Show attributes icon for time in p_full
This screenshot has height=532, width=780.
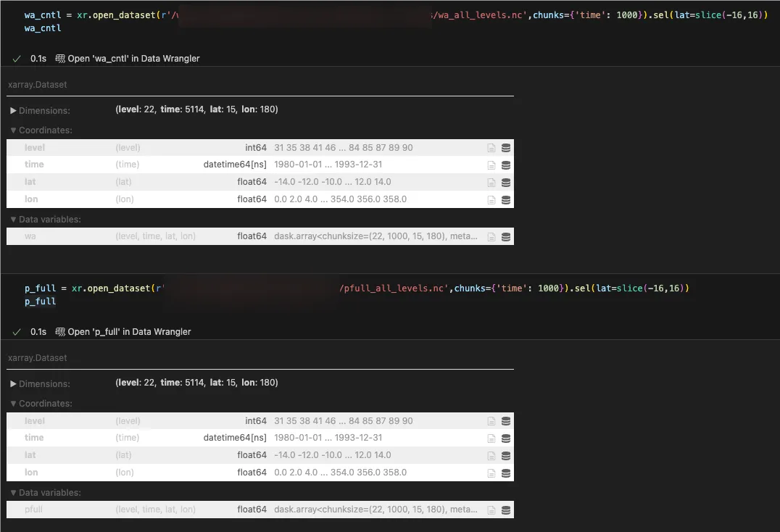click(491, 439)
